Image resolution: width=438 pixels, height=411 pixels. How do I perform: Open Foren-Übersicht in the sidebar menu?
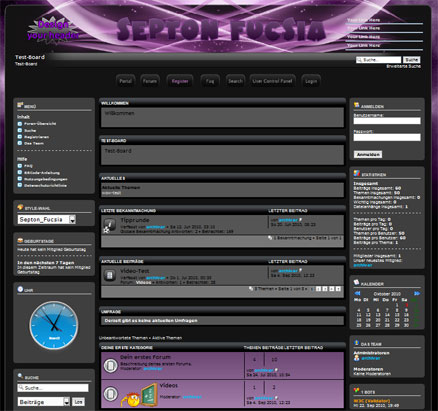click(40, 124)
